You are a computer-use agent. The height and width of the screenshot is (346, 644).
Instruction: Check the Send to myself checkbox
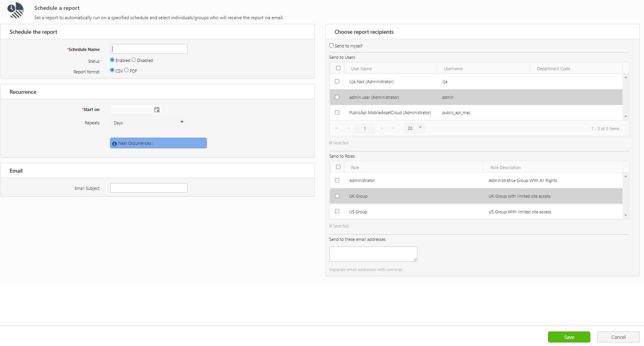coord(331,46)
